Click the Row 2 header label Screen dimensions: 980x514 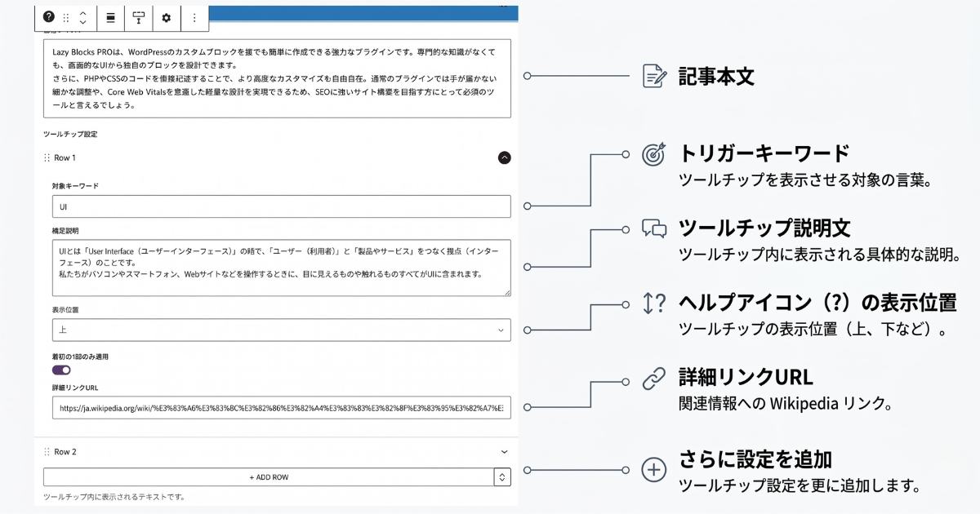click(65, 451)
